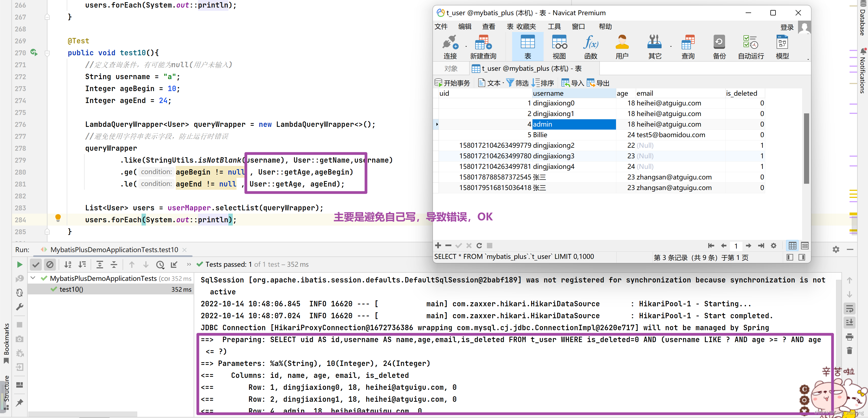The image size is (868, 418).
Task: Open the 工具 menu in Navicat
Action: [x=555, y=27]
